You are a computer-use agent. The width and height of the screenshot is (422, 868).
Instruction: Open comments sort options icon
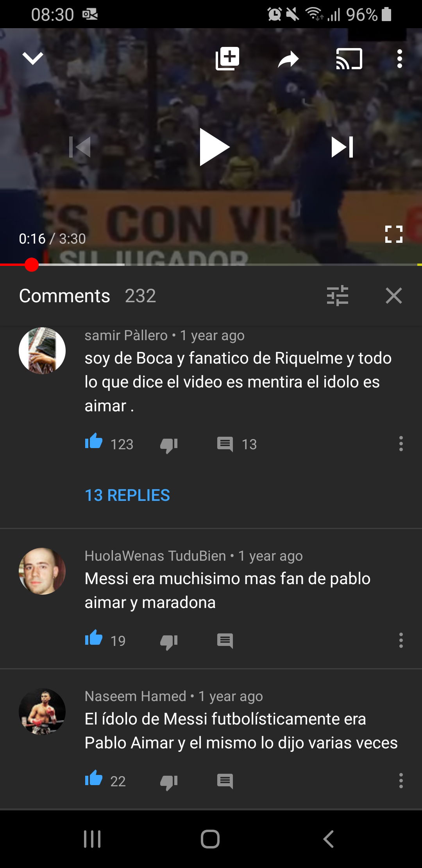point(338,296)
